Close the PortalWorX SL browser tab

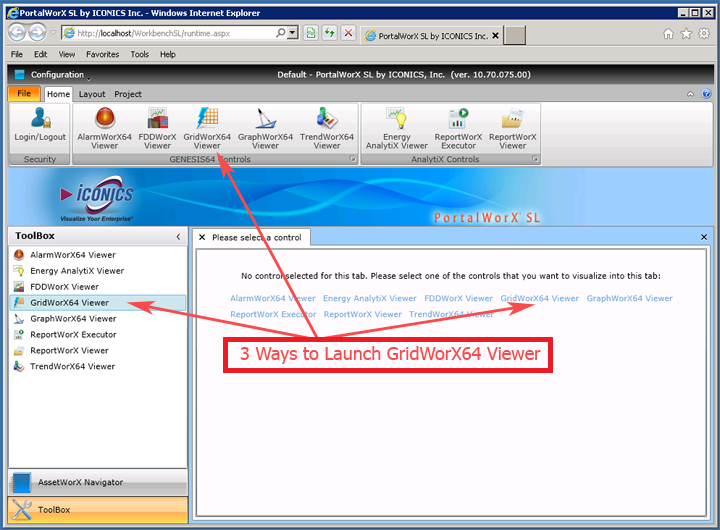[495, 35]
